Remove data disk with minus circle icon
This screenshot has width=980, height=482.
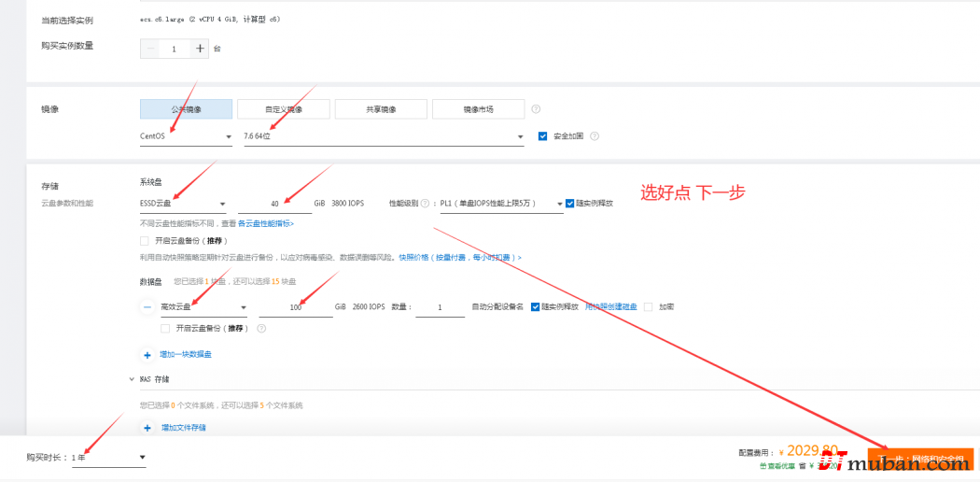coord(147,306)
